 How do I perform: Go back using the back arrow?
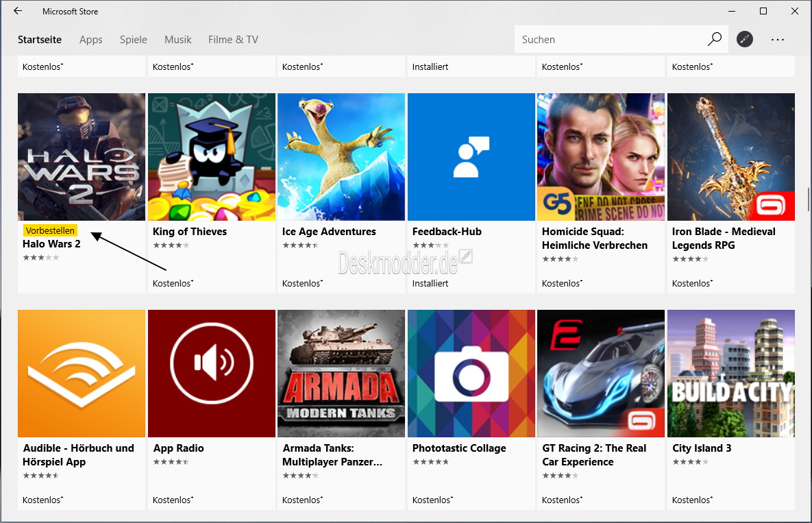coord(18,11)
